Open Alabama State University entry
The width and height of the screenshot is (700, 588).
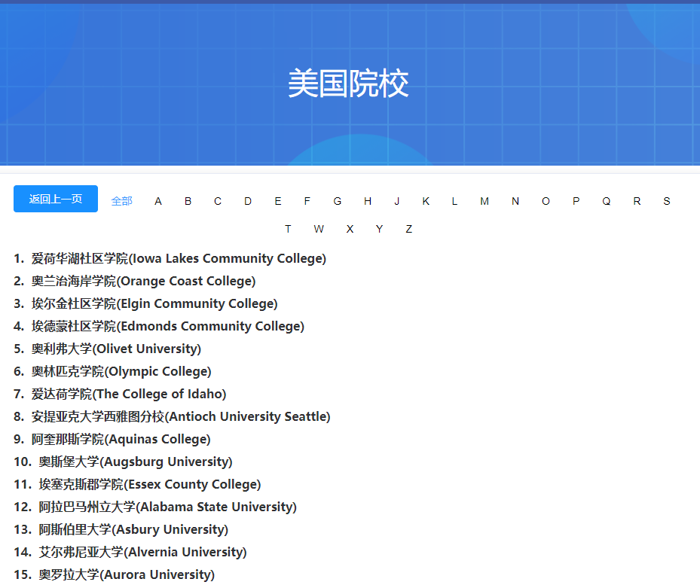[168, 507]
